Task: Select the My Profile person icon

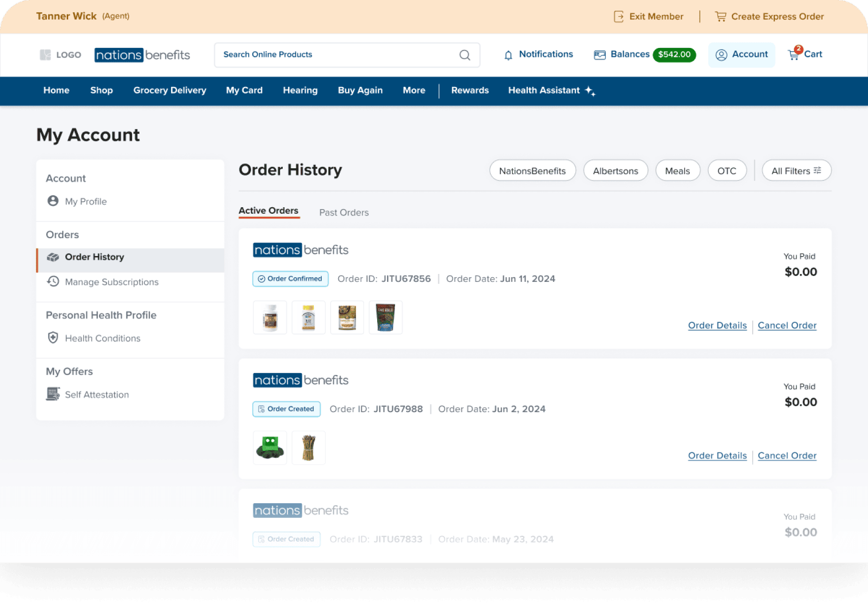Action: [x=53, y=201]
